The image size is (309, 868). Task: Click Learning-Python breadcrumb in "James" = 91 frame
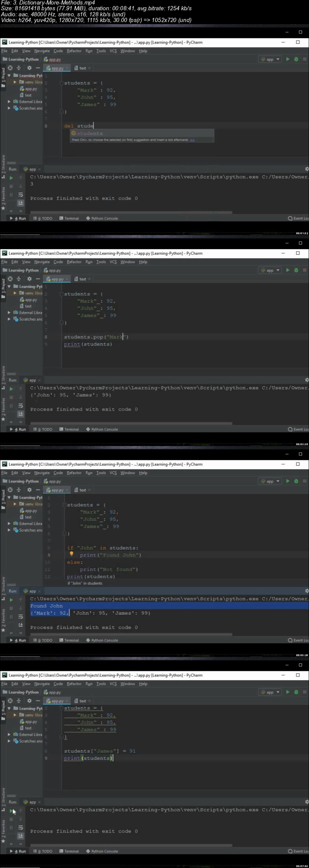(x=21, y=692)
